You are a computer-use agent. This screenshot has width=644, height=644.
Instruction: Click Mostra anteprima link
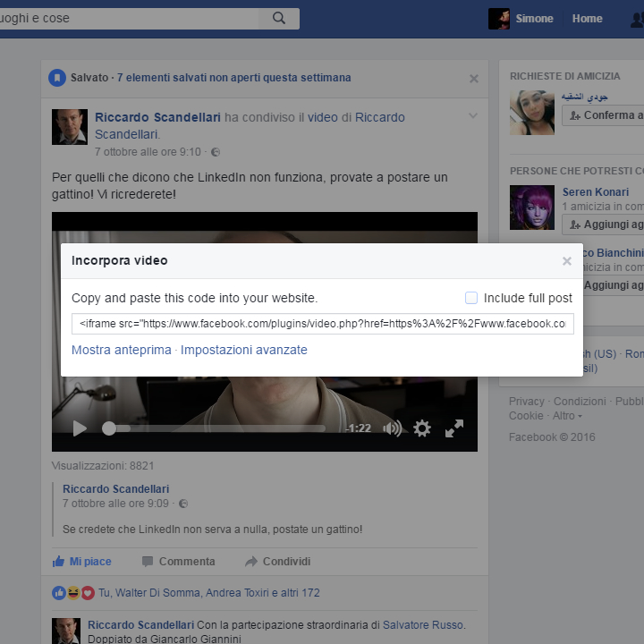click(x=121, y=350)
